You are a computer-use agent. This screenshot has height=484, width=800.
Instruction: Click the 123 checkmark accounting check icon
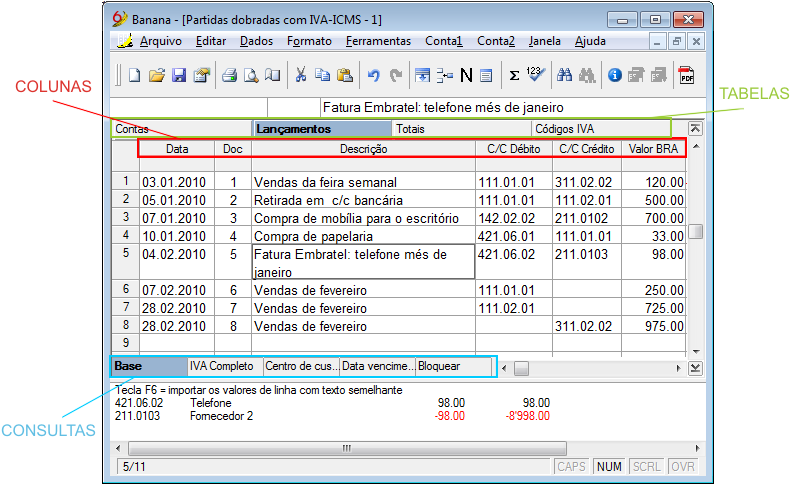pos(535,75)
